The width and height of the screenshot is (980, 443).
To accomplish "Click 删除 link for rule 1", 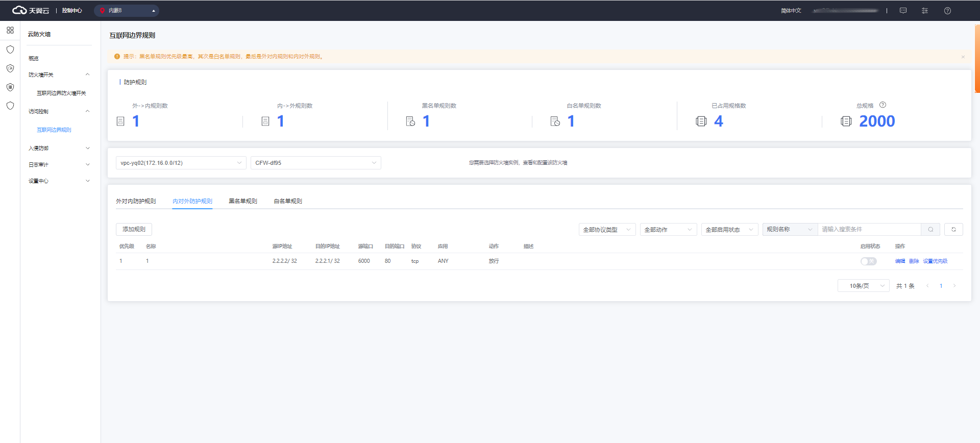I will point(914,261).
